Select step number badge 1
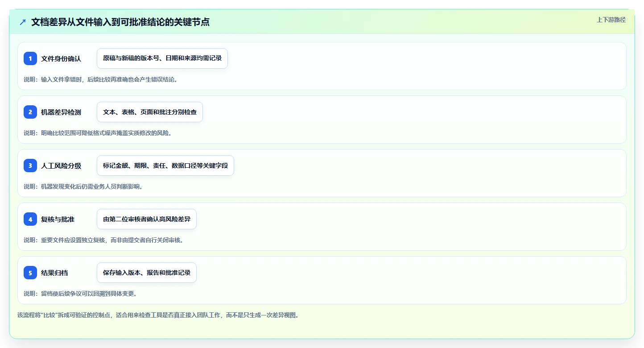Screen dimensions: 644x348 point(30,58)
